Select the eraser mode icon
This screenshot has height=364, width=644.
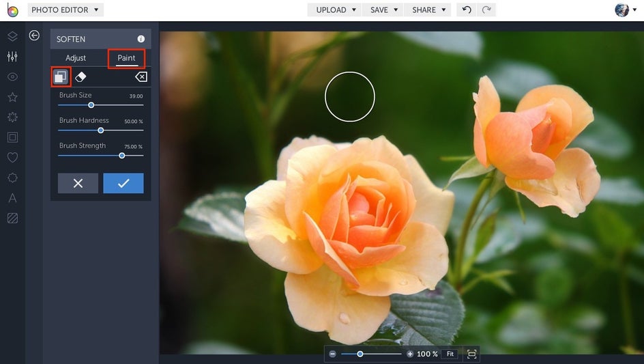pos(80,77)
